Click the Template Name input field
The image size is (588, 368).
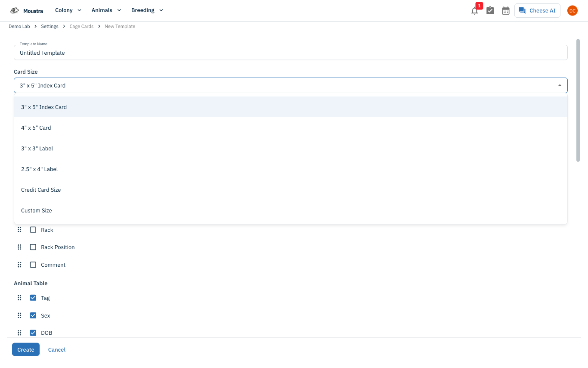click(291, 53)
